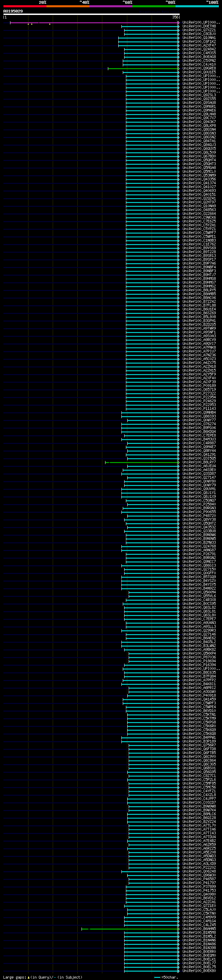Select the UniRef100_Q3SD87 label
The height and width of the screenshot is (980, 222).
[x=199, y=473]
